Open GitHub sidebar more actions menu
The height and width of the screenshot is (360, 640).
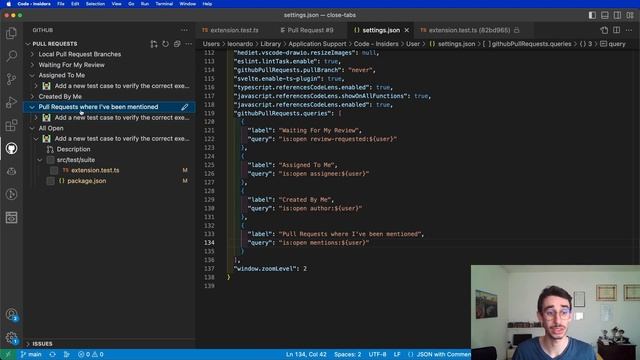[x=184, y=30]
